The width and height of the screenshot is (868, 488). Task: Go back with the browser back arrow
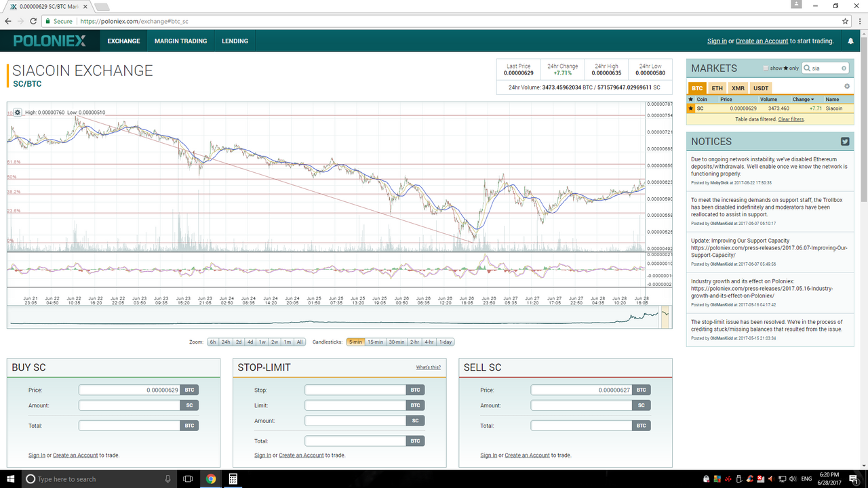click(x=7, y=21)
